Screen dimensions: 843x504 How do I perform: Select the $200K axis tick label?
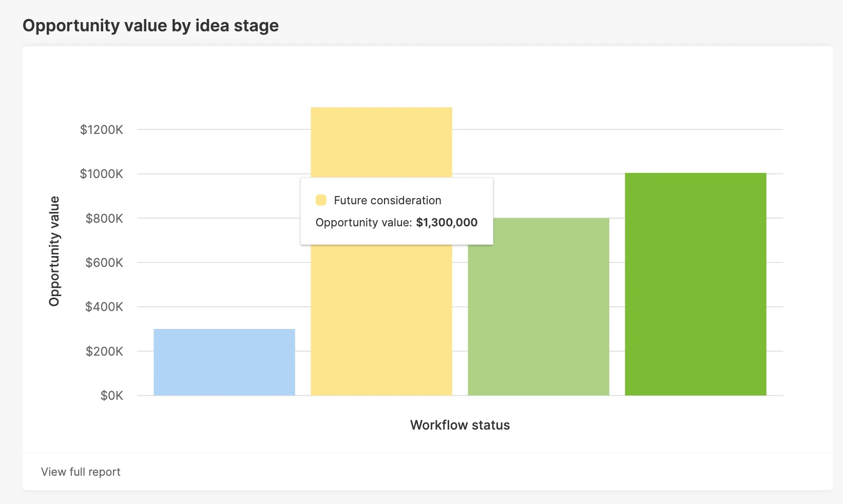point(105,351)
